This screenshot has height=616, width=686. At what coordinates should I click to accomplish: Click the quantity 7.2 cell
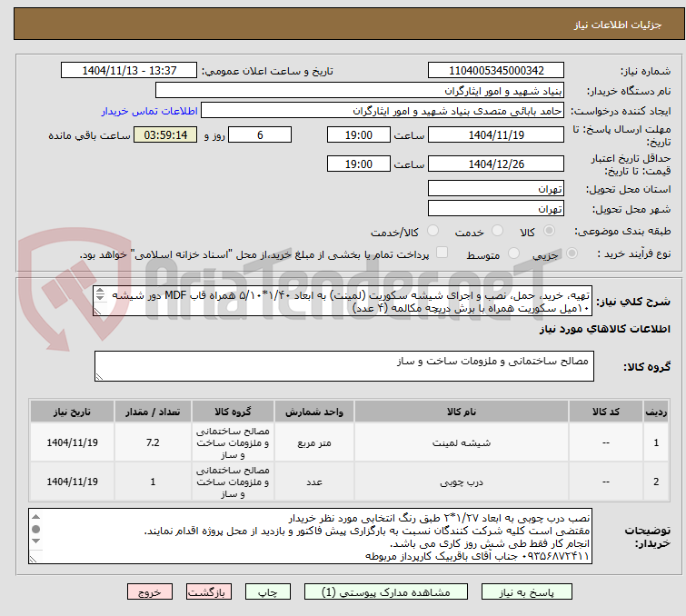153,442
